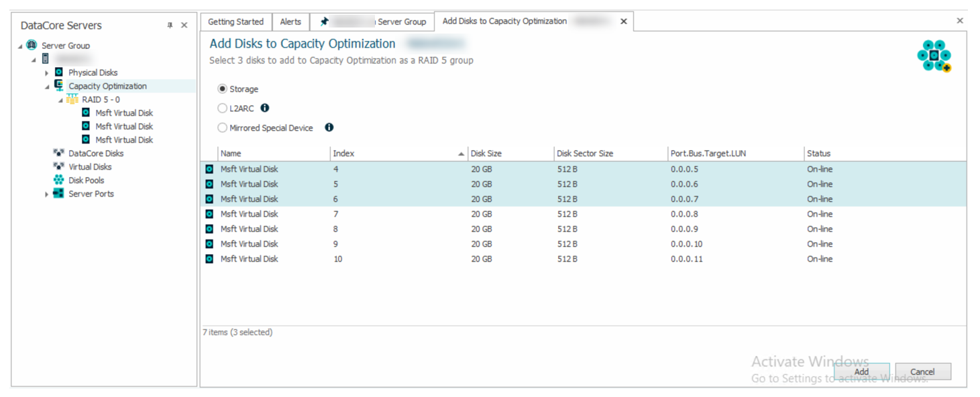Click the RAID 5 - 0 group icon
This screenshot has height=397, width=980.
click(x=72, y=99)
